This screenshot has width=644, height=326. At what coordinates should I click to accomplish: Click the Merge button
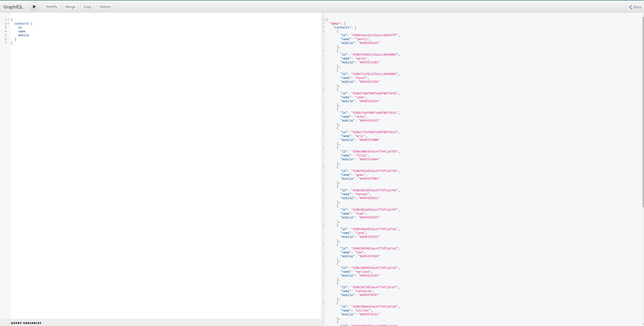(x=70, y=7)
